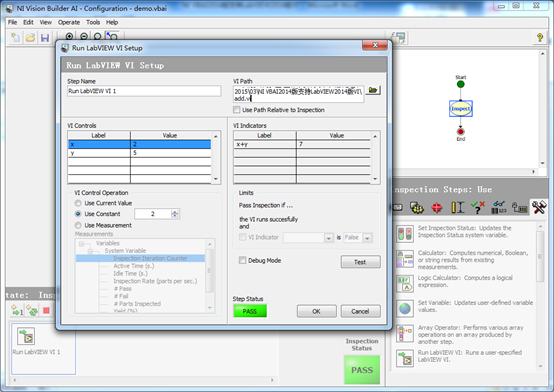
Task: Open the Operate menu
Action: click(x=69, y=22)
